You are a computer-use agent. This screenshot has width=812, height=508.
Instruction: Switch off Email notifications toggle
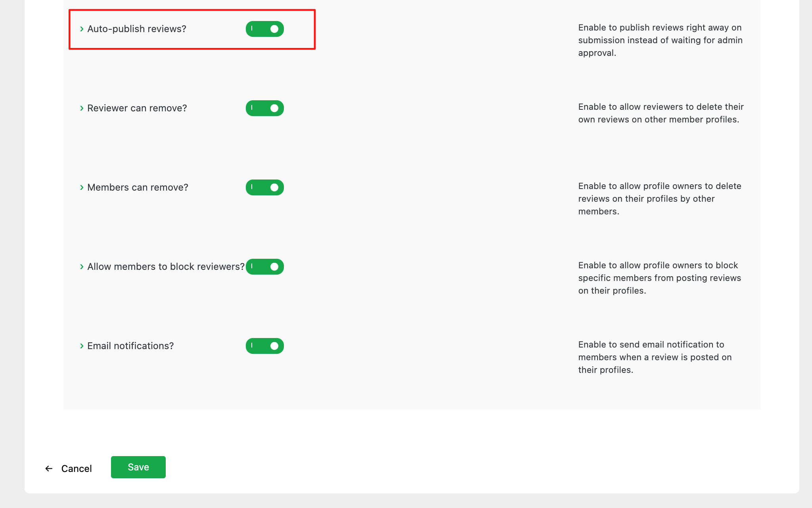click(x=264, y=346)
